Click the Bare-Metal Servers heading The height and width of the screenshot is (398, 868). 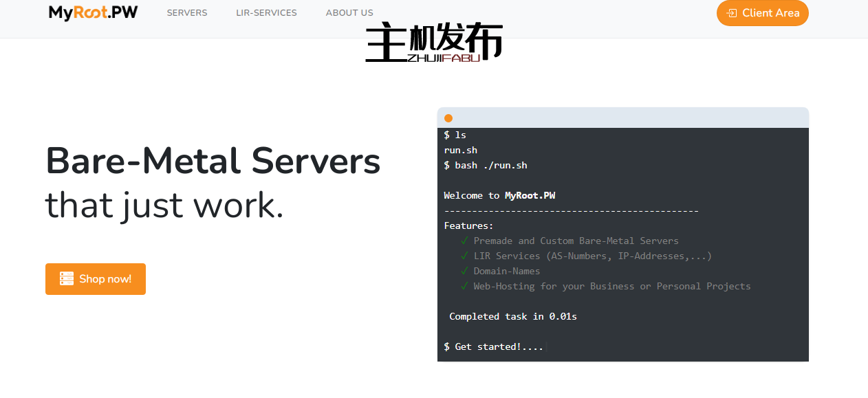[x=213, y=161]
